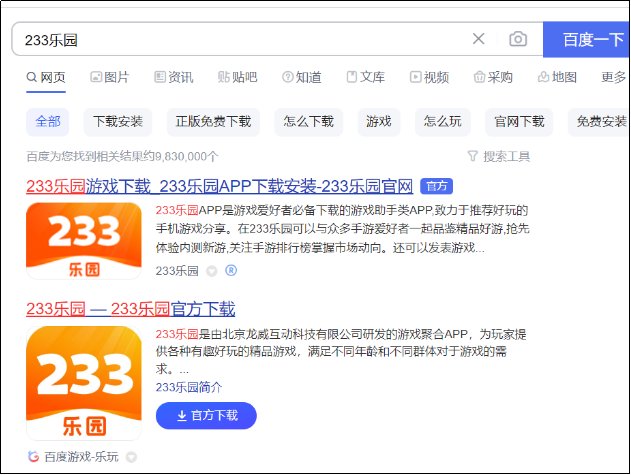This screenshot has height=475, width=631.
Task: Click the 官方 badge on first result
Action: (437, 186)
